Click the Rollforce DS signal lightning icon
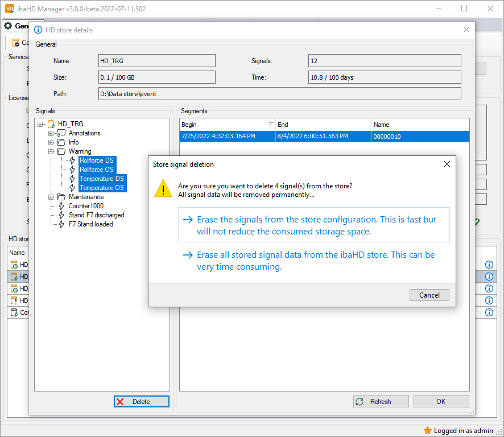This screenshot has height=437, width=504. [x=72, y=160]
